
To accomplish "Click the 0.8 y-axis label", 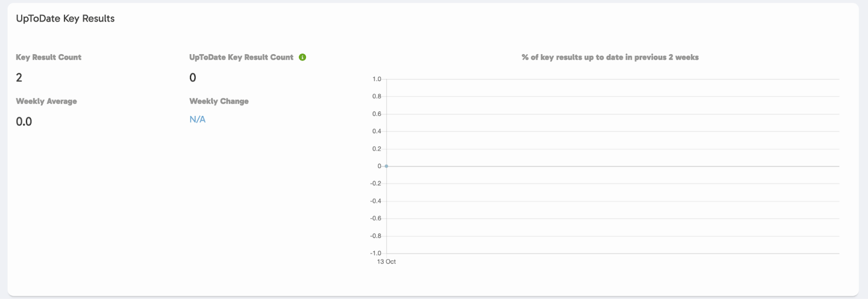I will click(376, 96).
